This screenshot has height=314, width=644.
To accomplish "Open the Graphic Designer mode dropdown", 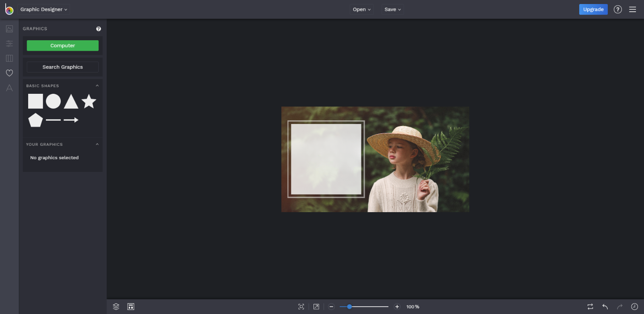I will [x=43, y=9].
